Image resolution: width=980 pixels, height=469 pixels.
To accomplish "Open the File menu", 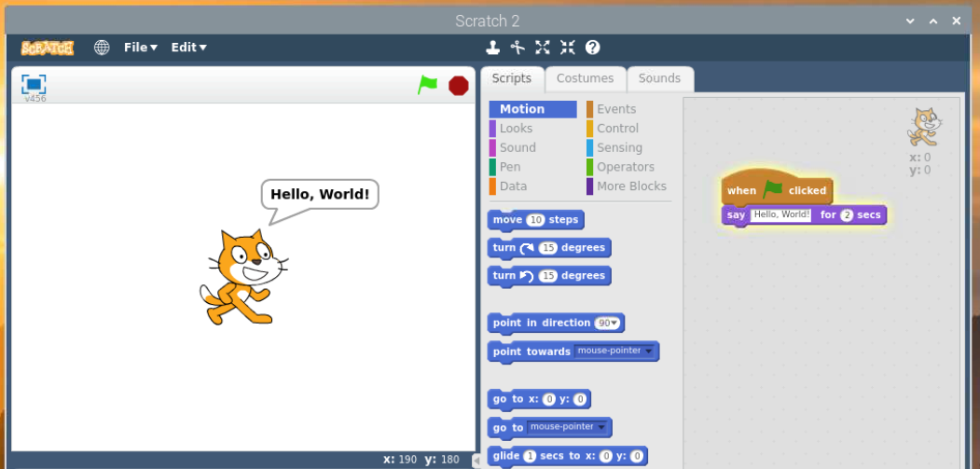I will [141, 48].
